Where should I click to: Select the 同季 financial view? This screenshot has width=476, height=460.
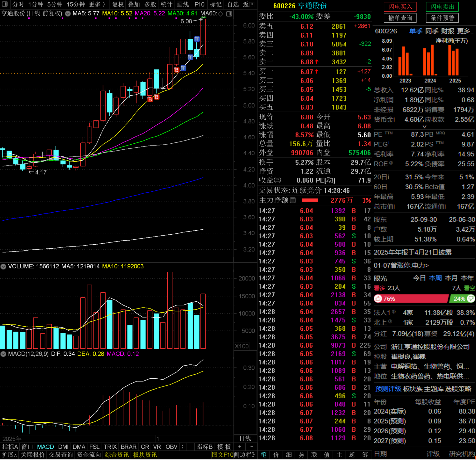pos(432,31)
